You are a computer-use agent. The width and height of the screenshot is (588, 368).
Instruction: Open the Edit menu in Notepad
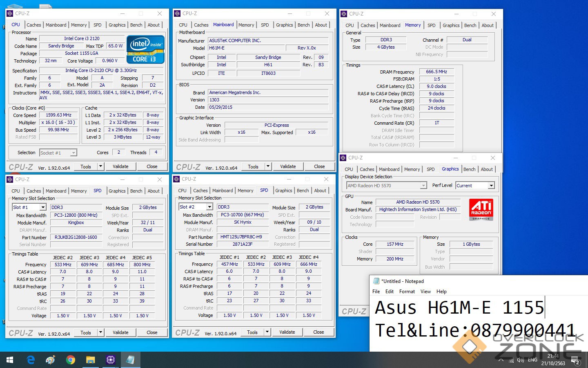tap(390, 292)
